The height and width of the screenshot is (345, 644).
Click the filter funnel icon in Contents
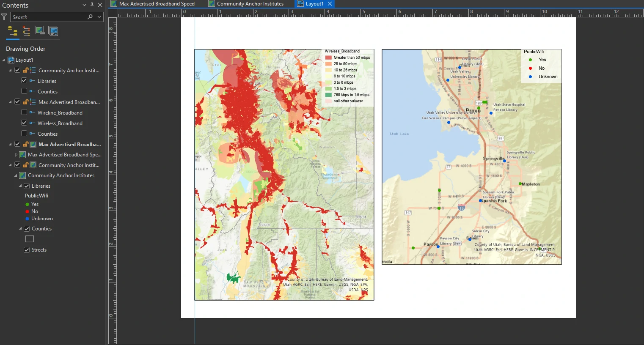click(x=4, y=17)
